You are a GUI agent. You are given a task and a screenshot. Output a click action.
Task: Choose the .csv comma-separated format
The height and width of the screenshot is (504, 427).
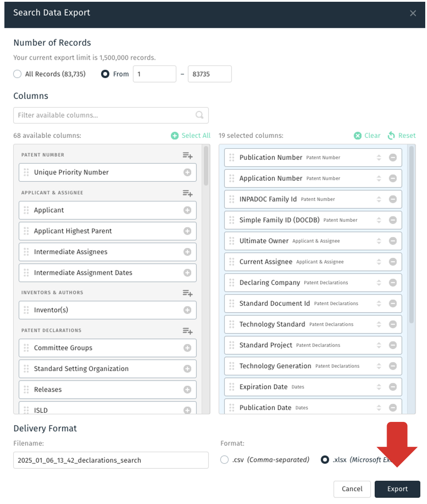point(224,460)
